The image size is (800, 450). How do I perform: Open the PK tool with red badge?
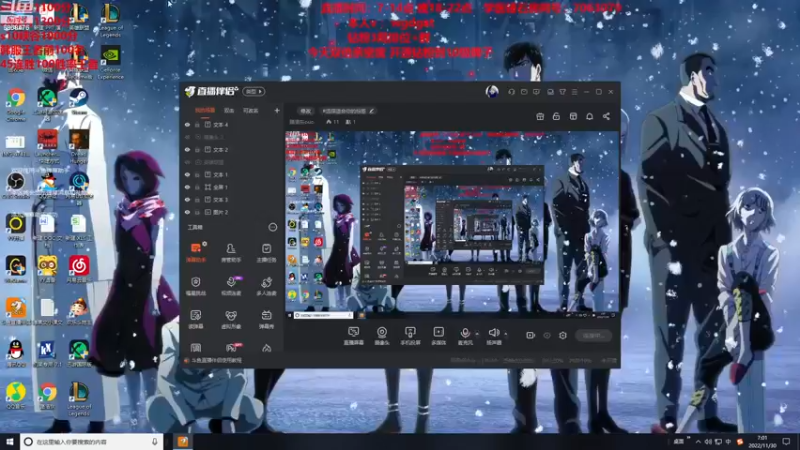coord(232,348)
